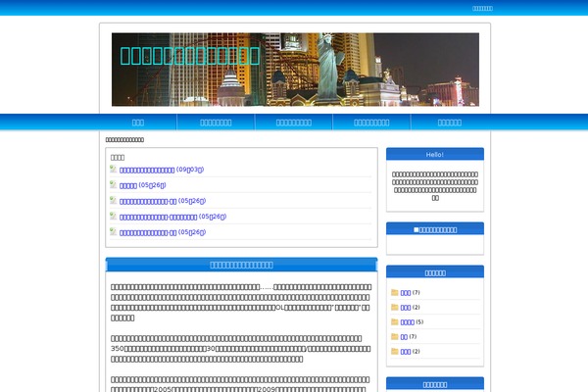Open the third recent post in the list

tap(163, 202)
